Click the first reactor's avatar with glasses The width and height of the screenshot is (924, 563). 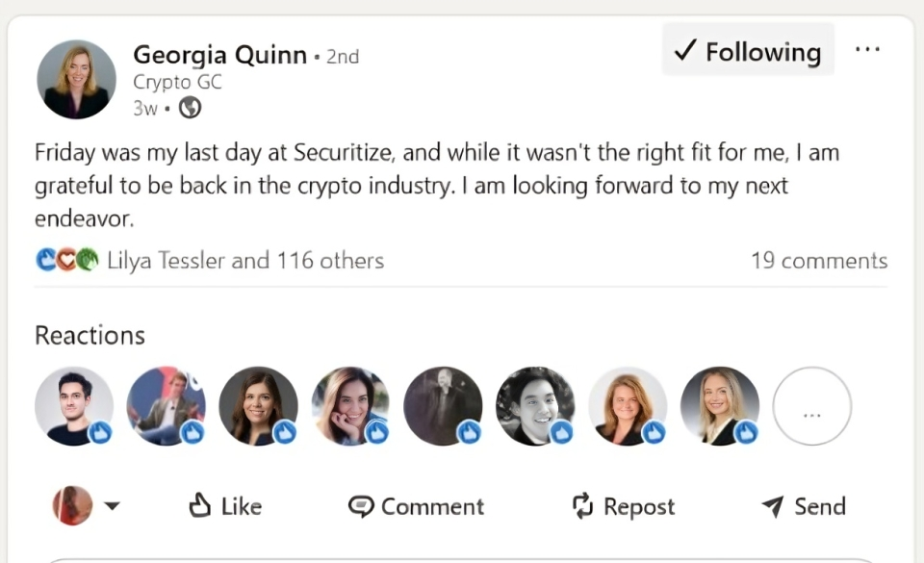[74, 406]
